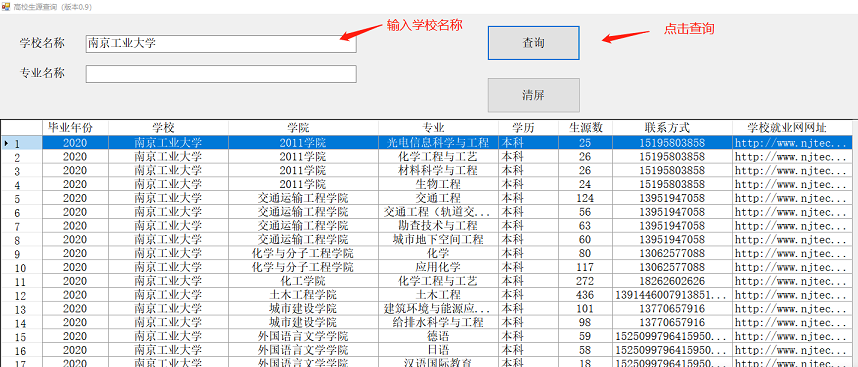Select row header number 5

(x=21, y=199)
